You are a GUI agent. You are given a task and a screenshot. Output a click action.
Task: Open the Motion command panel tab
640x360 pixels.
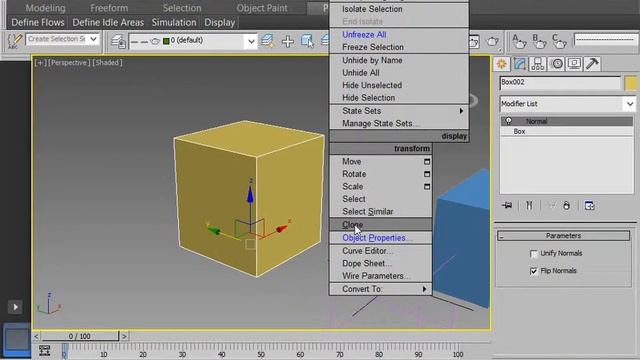pos(556,64)
